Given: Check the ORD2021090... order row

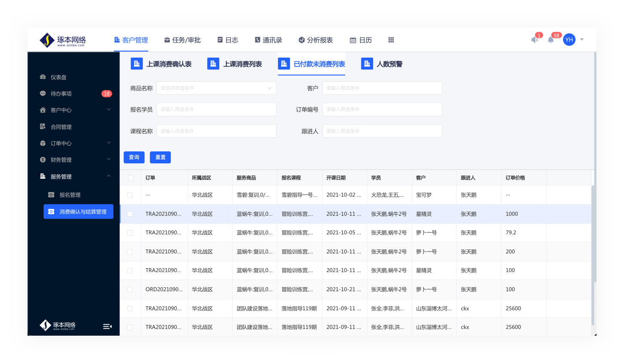Looking at the screenshot, I should point(130,289).
